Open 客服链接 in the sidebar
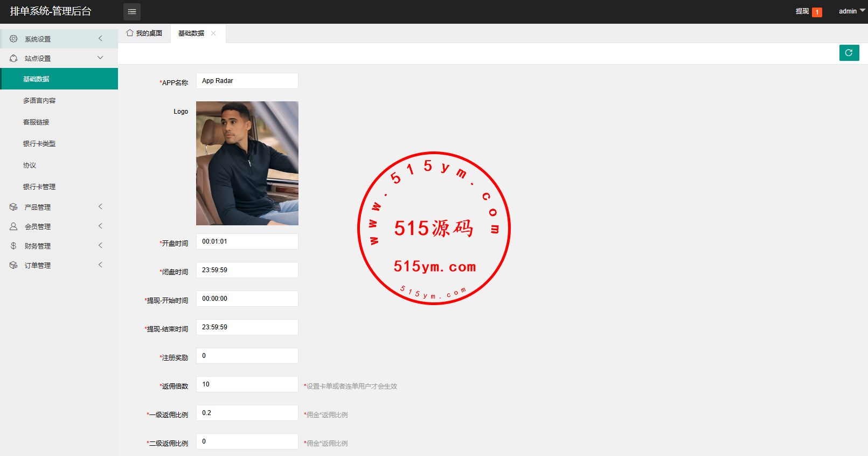The width and height of the screenshot is (868, 456). point(59,122)
